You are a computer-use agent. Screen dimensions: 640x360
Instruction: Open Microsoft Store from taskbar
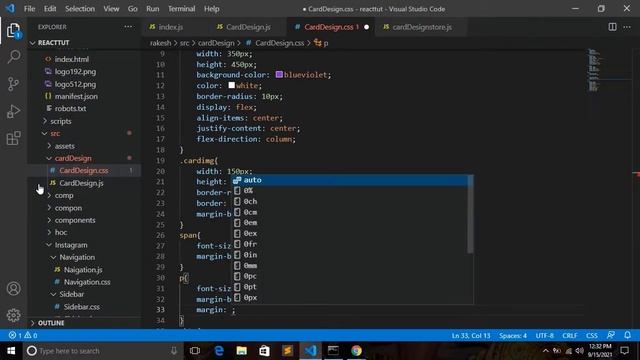(x=264, y=351)
